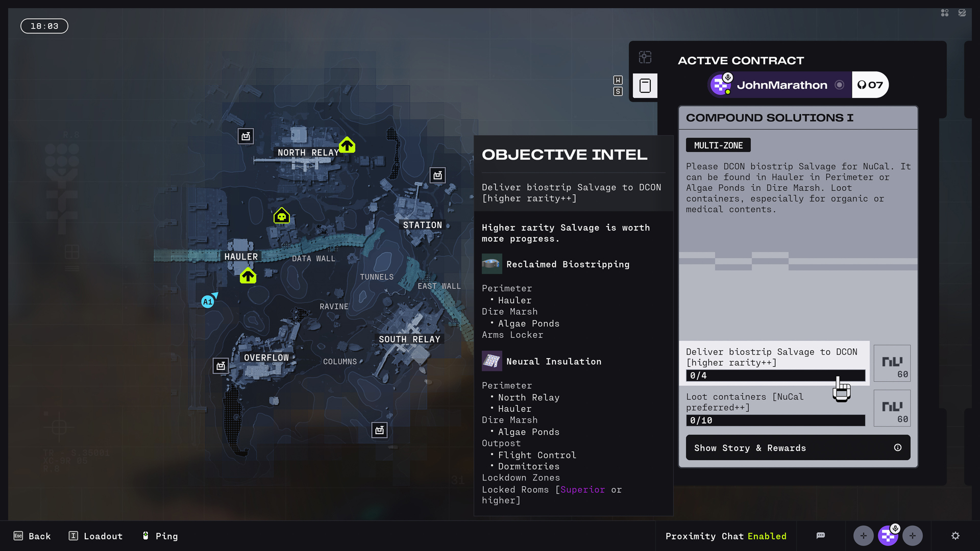Click the 0/10 Loot containers progress bar

click(x=775, y=420)
